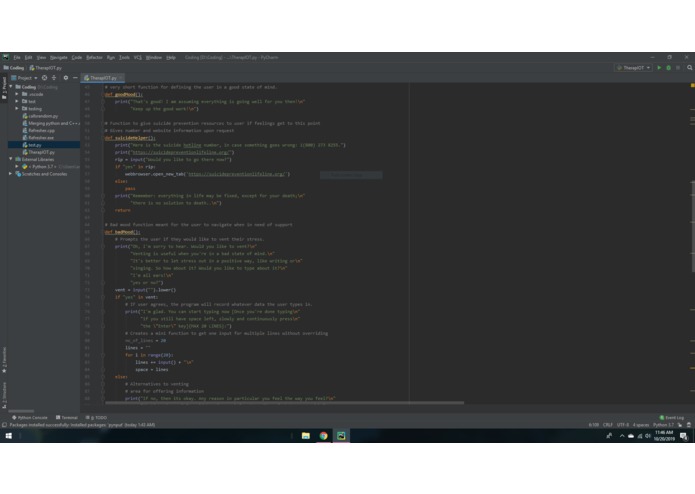The width and height of the screenshot is (695, 494).
Task: Select TherapIOT.py in project tree
Action: 39,152
